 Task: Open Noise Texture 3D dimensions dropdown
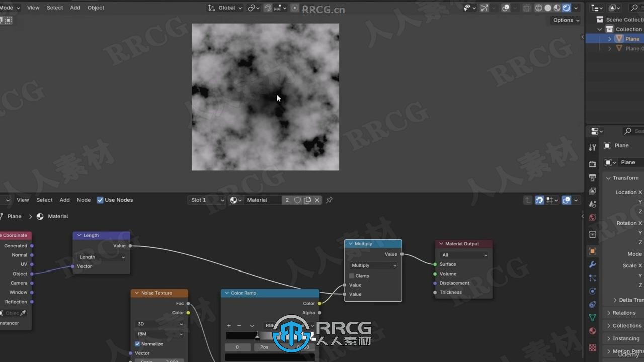[159, 324]
